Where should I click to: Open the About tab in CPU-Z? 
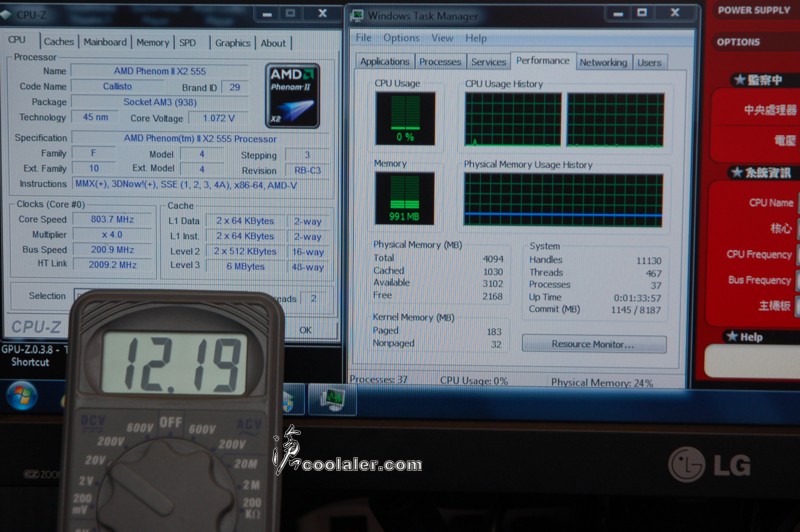273,43
